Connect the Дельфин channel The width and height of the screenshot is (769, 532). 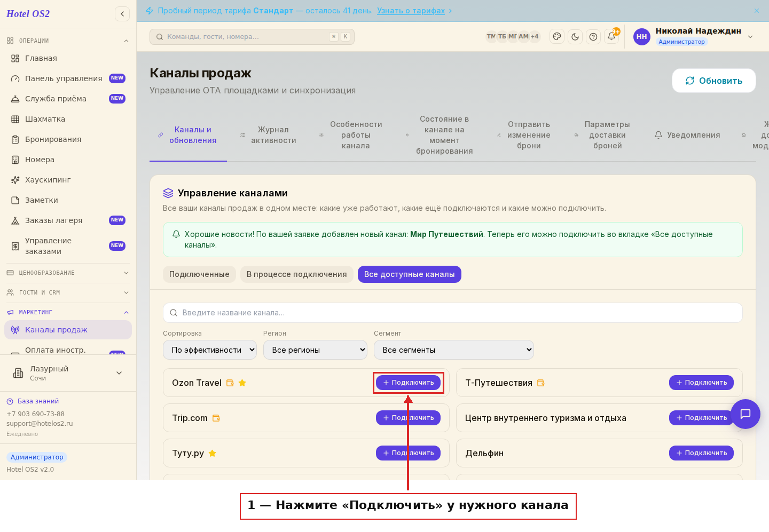pyautogui.click(x=701, y=453)
